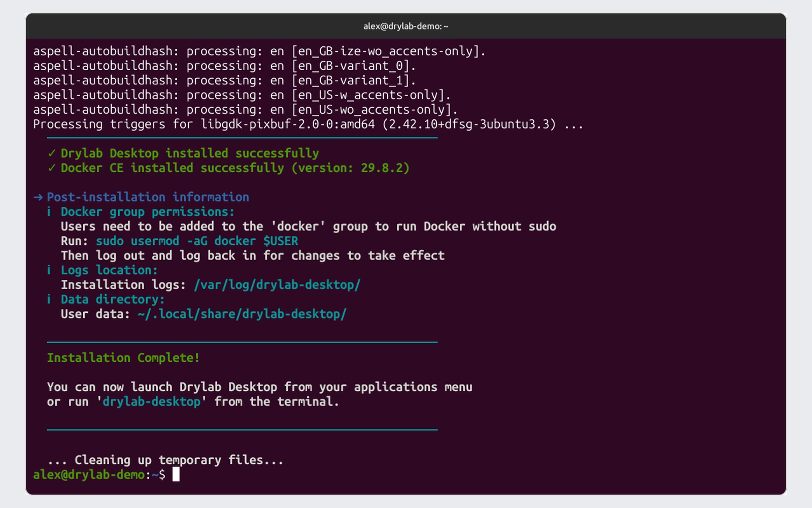
Task: Click the info icon beside Logs location
Action: 49,270
